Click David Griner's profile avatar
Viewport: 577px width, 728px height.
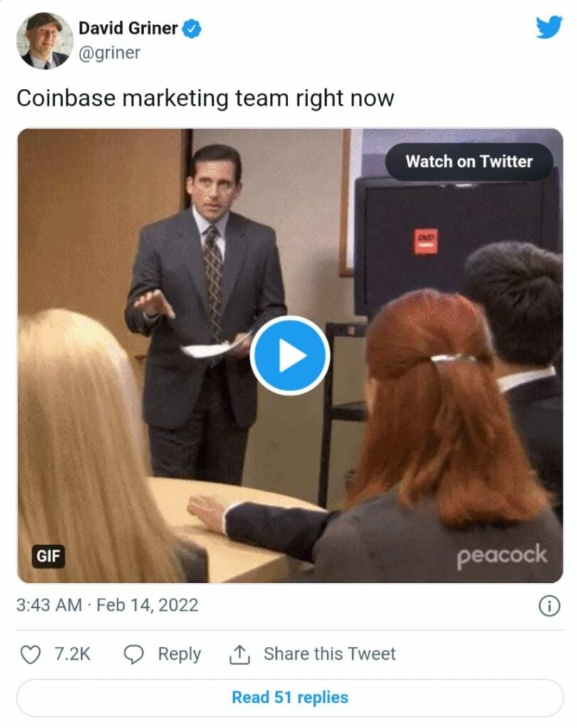tap(45, 41)
